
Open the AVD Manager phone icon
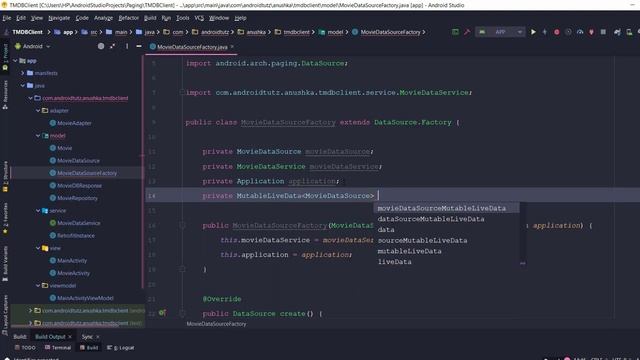point(629,32)
